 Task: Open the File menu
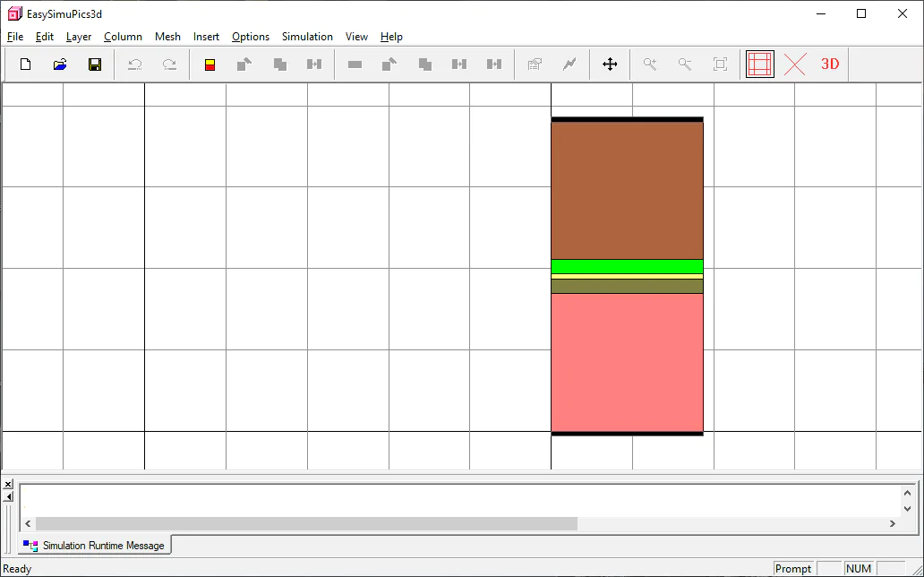coord(15,37)
